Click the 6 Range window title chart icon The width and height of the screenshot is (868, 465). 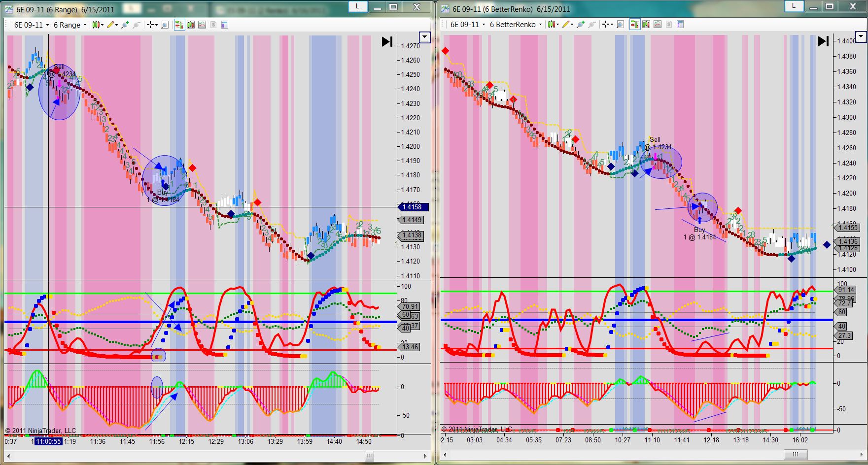point(9,9)
